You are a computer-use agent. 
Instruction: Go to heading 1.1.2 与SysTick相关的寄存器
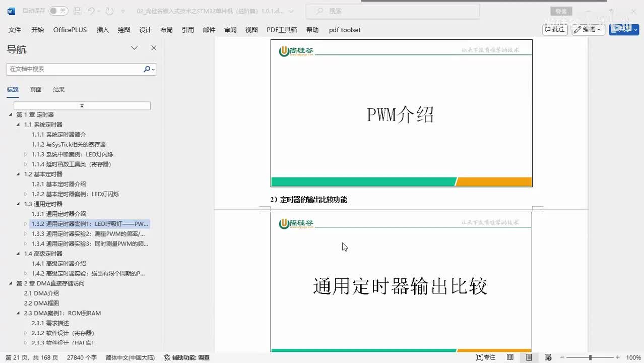(69, 144)
